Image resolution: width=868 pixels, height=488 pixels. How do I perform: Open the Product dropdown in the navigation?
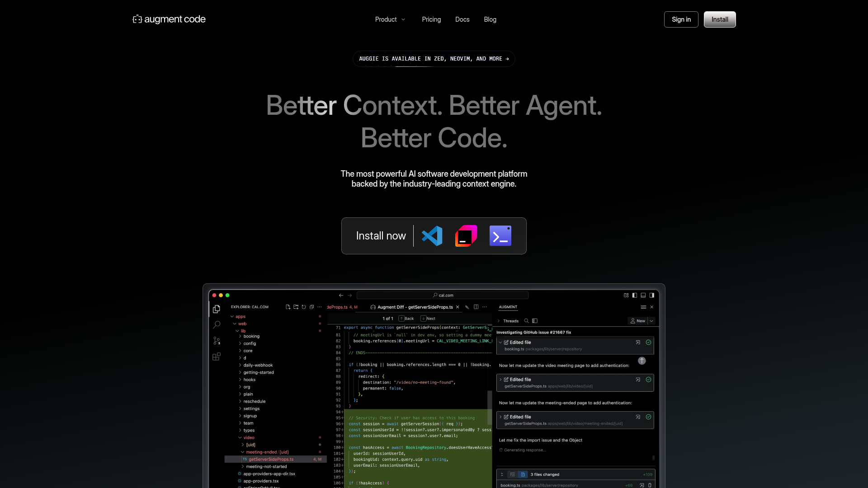[x=390, y=19]
